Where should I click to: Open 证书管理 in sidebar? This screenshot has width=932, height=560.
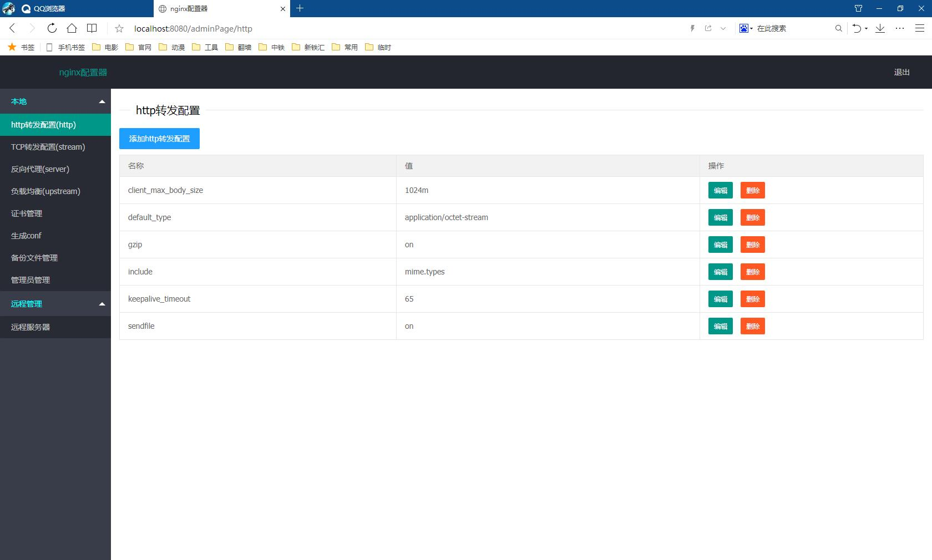[55, 213]
